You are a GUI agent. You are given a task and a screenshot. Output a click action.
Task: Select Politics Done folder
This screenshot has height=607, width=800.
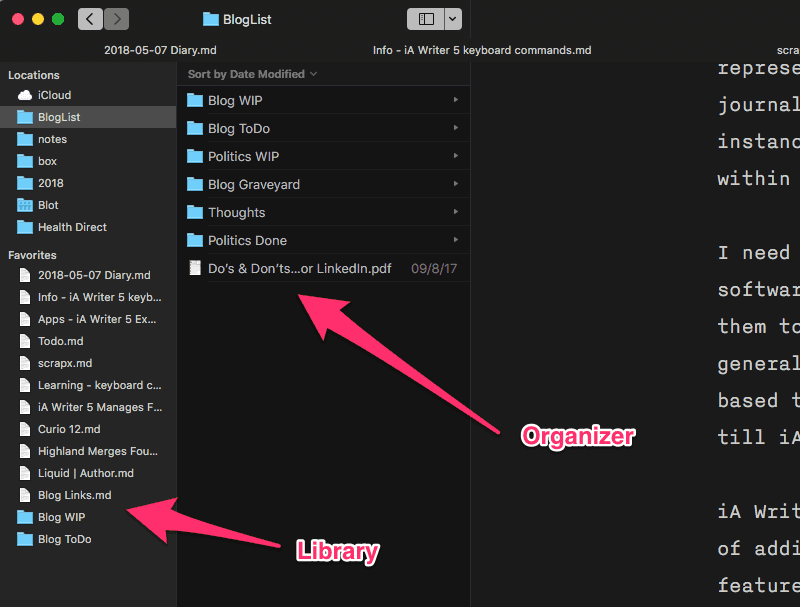pos(323,240)
